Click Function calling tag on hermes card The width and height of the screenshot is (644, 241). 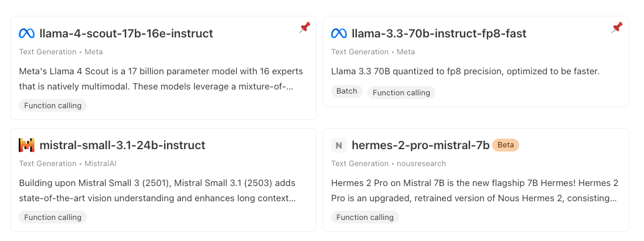point(365,218)
